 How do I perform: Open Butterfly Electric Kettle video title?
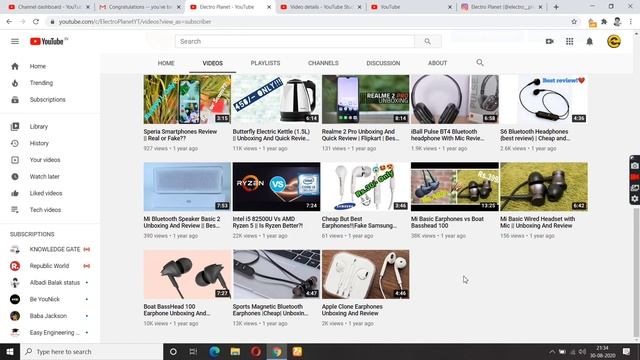271,135
